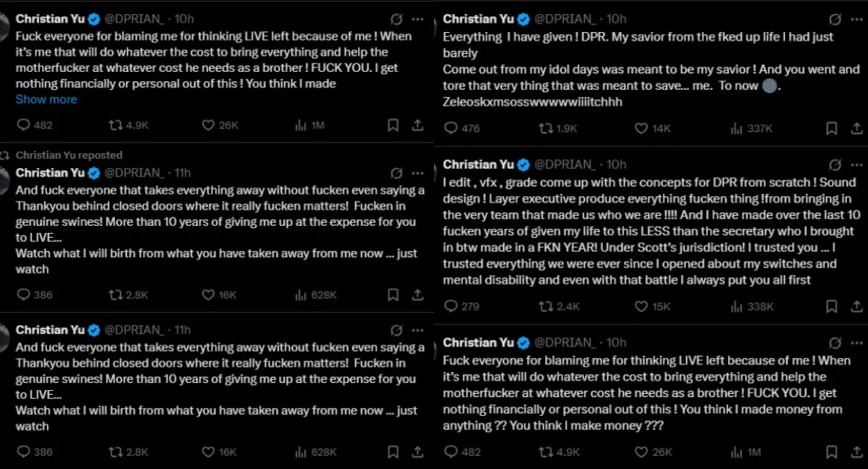The height and width of the screenshot is (469, 868).
Task: Click the reply icon showing 476 replies
Action: tap(450, 129)
